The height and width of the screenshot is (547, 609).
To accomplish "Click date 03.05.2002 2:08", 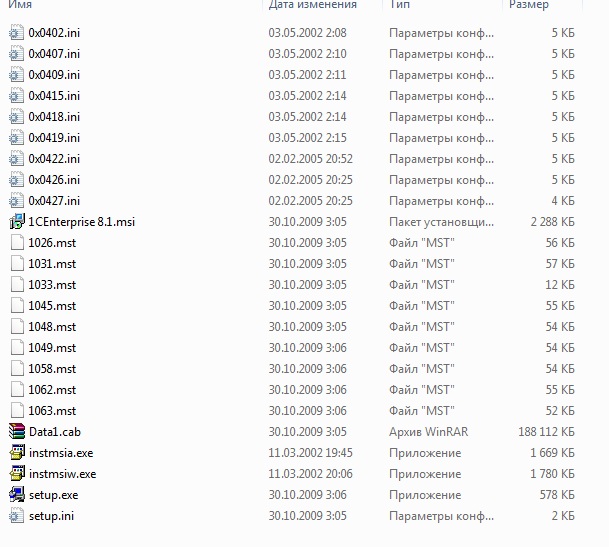I will (307, 33).
